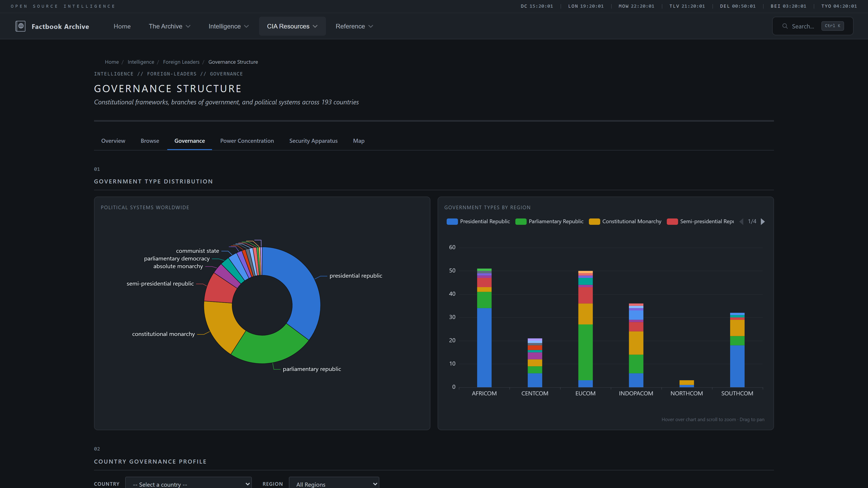Toggle Presidential Republic legend series
The height and width of the screenshot is (488, 868).
(478, 222)
